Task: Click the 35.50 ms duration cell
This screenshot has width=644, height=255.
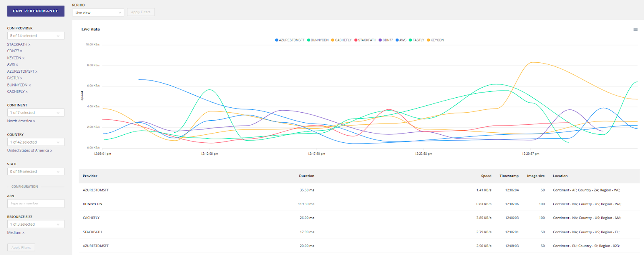Action: click(x=307, y=190)
